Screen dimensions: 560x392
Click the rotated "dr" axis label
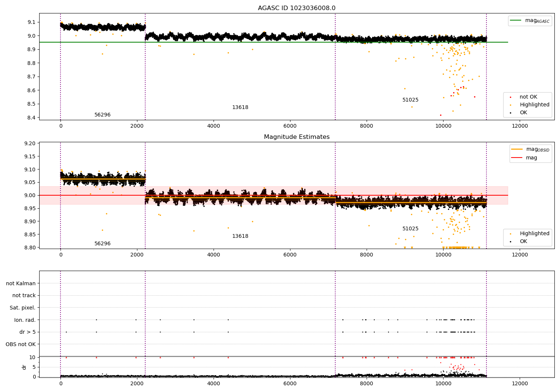point(24,367)
